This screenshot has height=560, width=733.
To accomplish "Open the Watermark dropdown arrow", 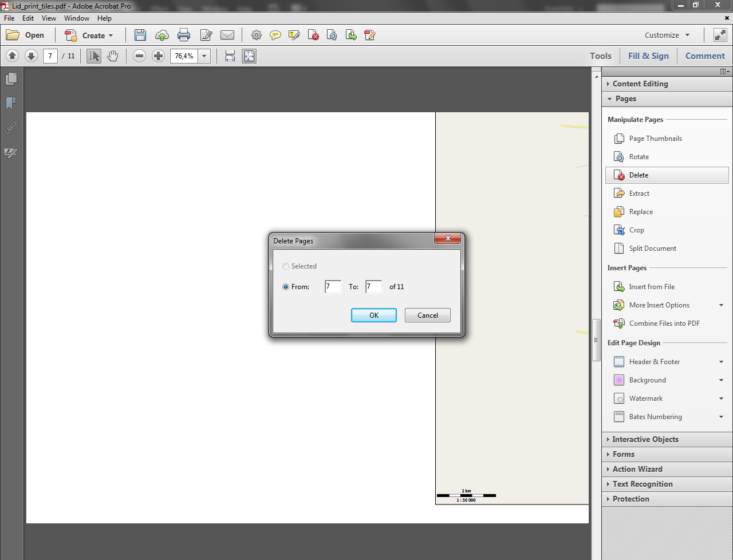I will click(x=722, y=399).
